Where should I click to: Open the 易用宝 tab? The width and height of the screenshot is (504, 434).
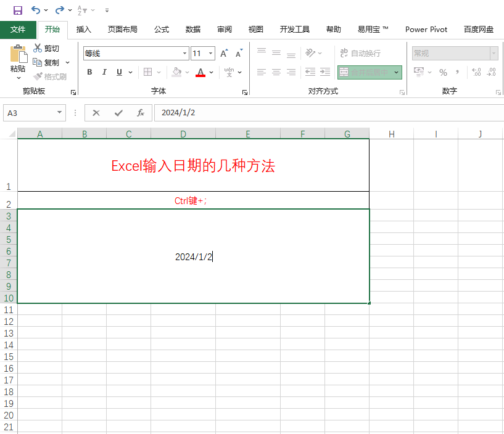coord(373,30)
